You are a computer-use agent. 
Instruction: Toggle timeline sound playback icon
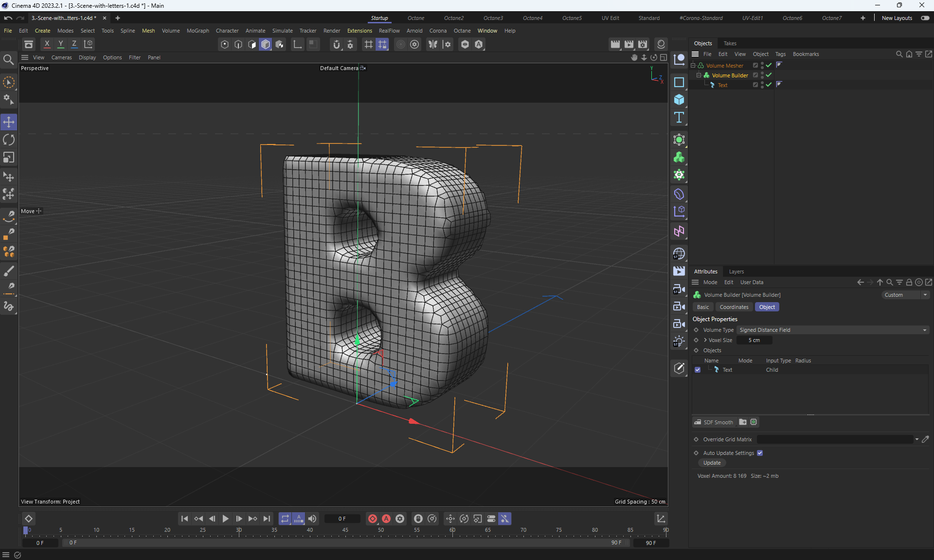tap(312, 519)
